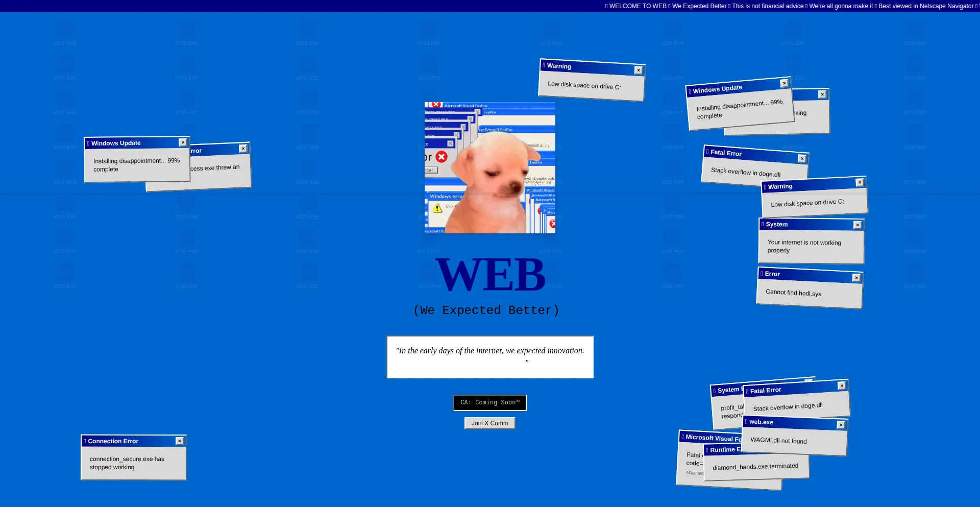This screenshot has height=507, width=980.
Task: Close the 'Stack overflow in doge.dll' Fatal Error dialog
Action: coord(802,158)
